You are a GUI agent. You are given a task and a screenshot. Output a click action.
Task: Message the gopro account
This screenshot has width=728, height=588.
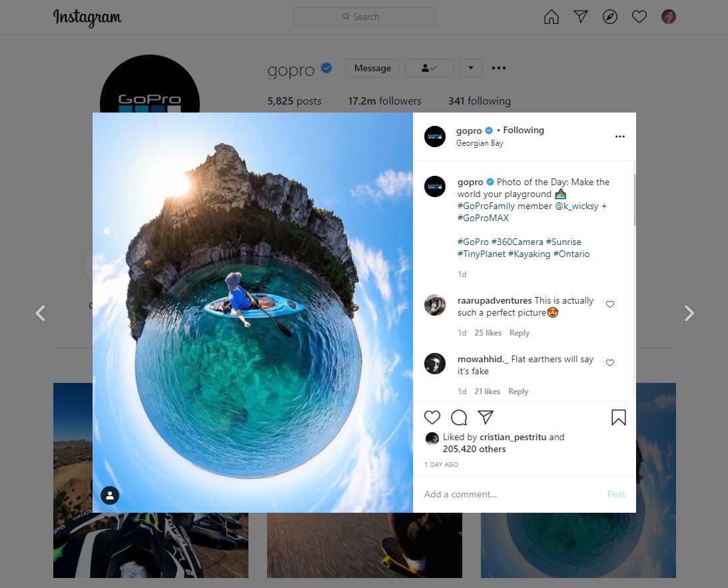372,68
